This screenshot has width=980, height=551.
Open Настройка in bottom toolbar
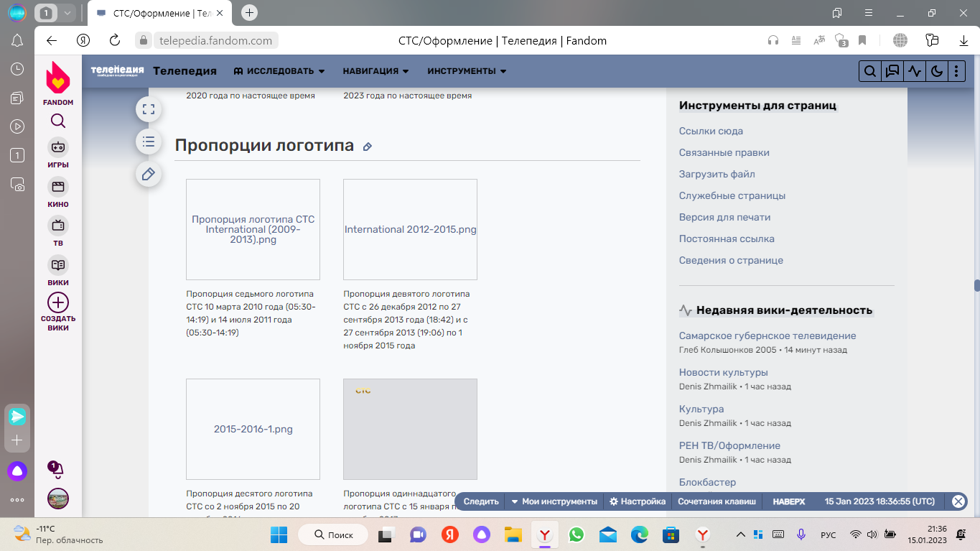(x=638, y=501)
